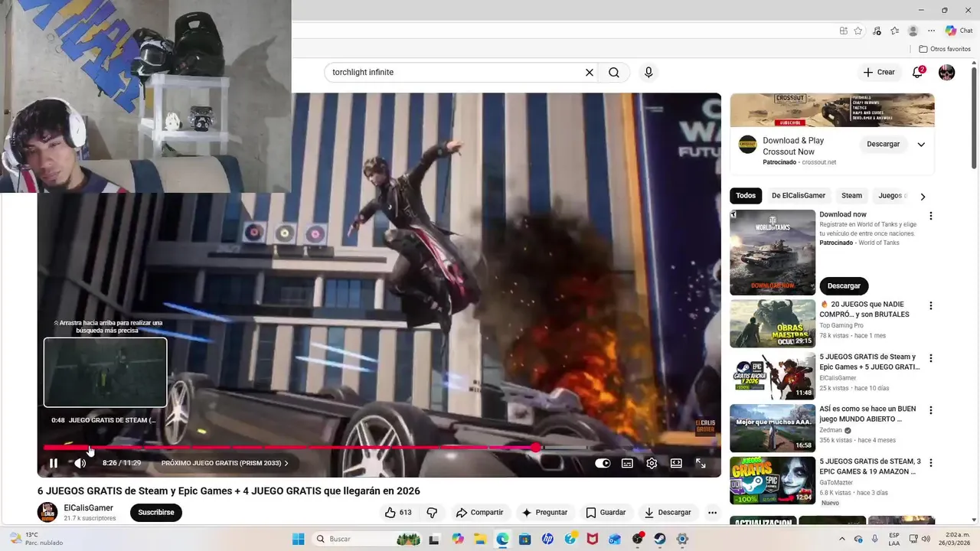Start voice search with microphone
The image size is (980, 551).
(x=648, y=73)
